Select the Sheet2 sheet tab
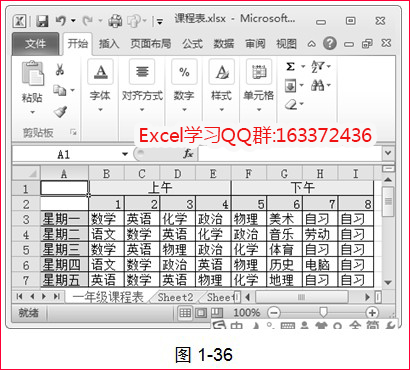This screenshot has width=410, height=370. point(175,297)
